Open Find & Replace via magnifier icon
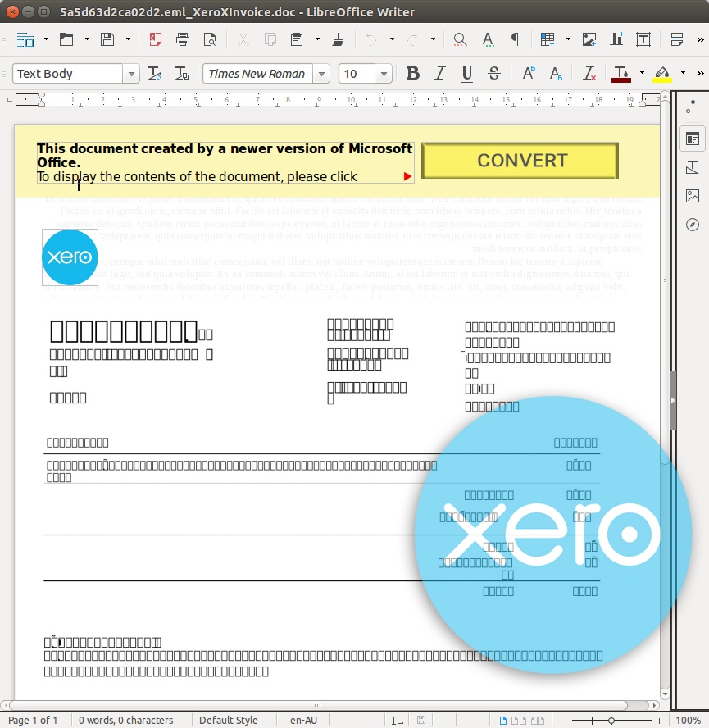The width and height of the screenshot is (709, 728). pos(460,39)
